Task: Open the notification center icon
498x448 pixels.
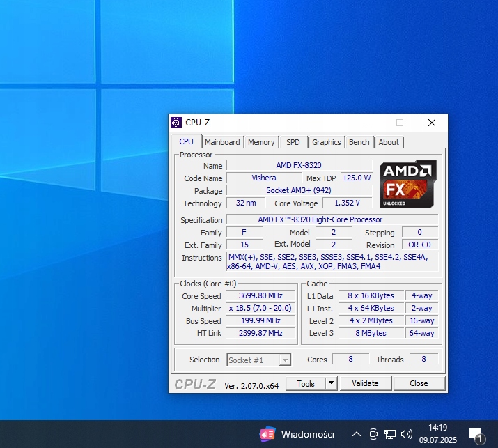Action: pyautogui.click(x=476, y=434)
